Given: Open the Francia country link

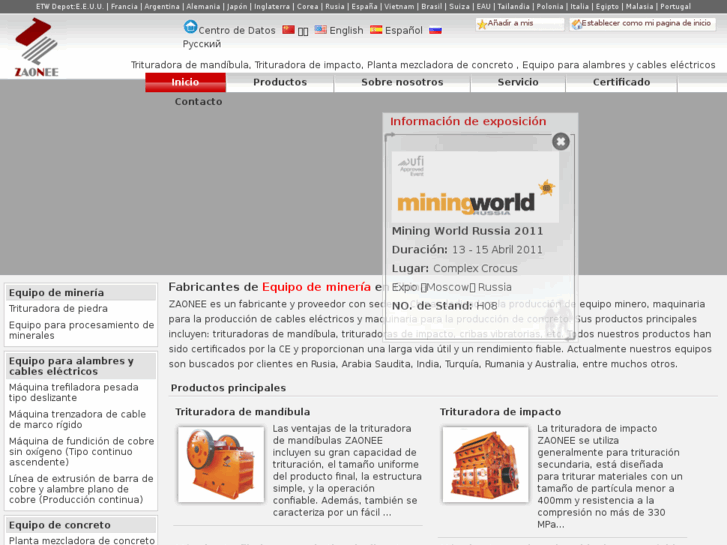Looking at the screenshot, I should tap(124, 6).
